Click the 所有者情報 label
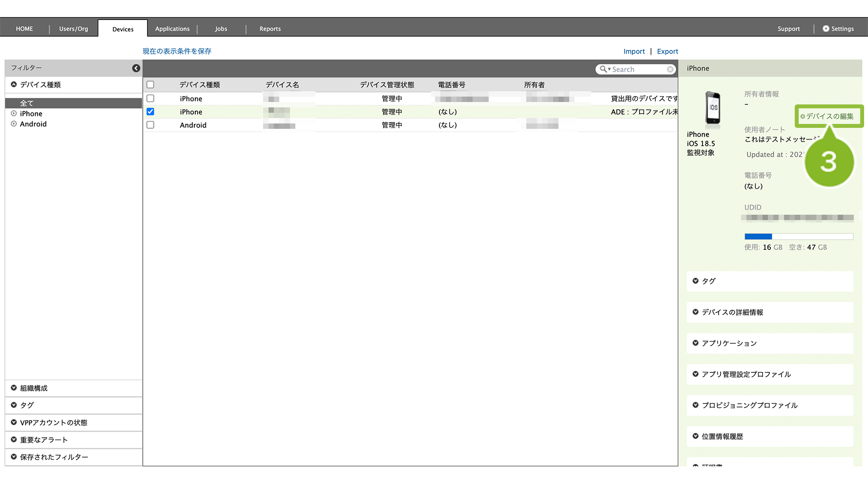 [762, 94]
